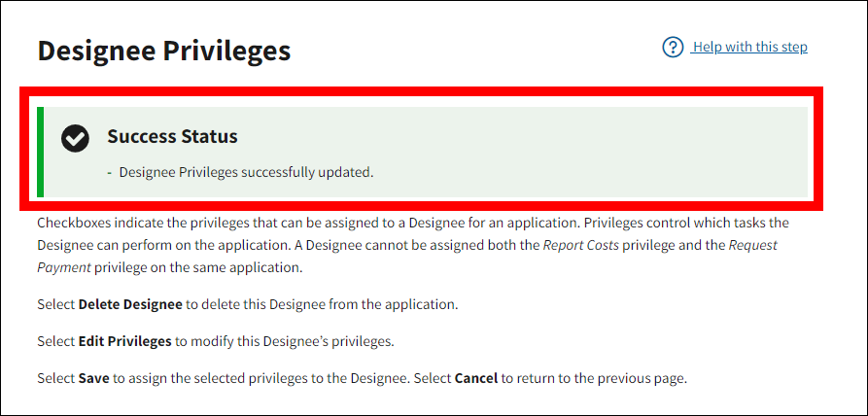Viewport: 868px width, 416px height.
Task: Click the bold 'Delete Designee' text
Action: coord(130,304)
